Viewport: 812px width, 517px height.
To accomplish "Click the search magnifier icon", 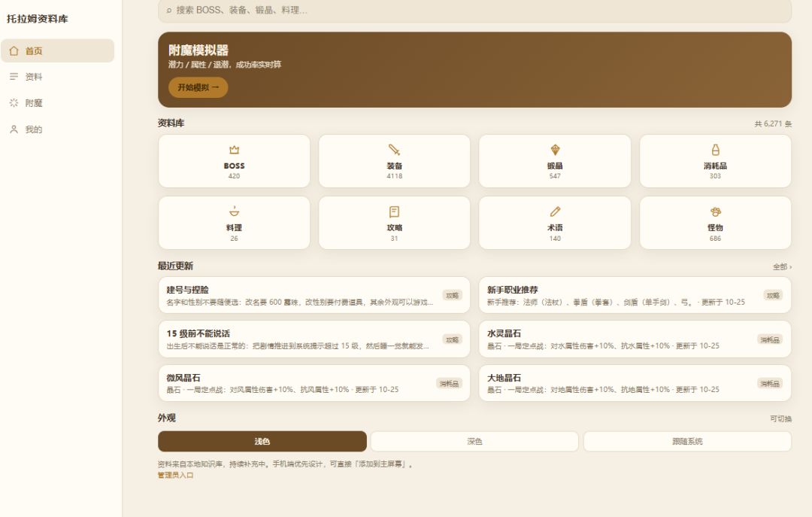I will click(x=169, y=11).
